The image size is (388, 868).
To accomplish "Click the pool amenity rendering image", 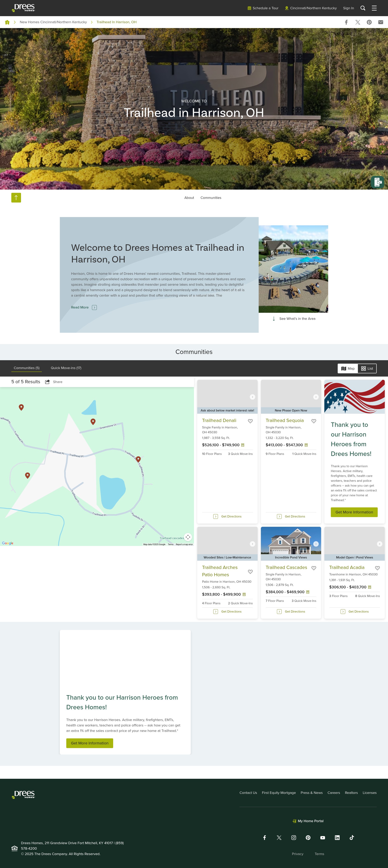I will pyautogui.click(x=293, y=269).
